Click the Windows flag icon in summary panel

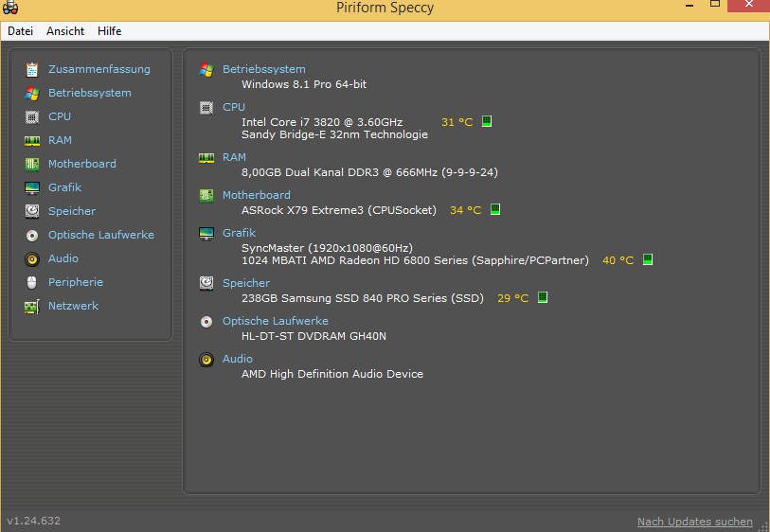point(206,70)
